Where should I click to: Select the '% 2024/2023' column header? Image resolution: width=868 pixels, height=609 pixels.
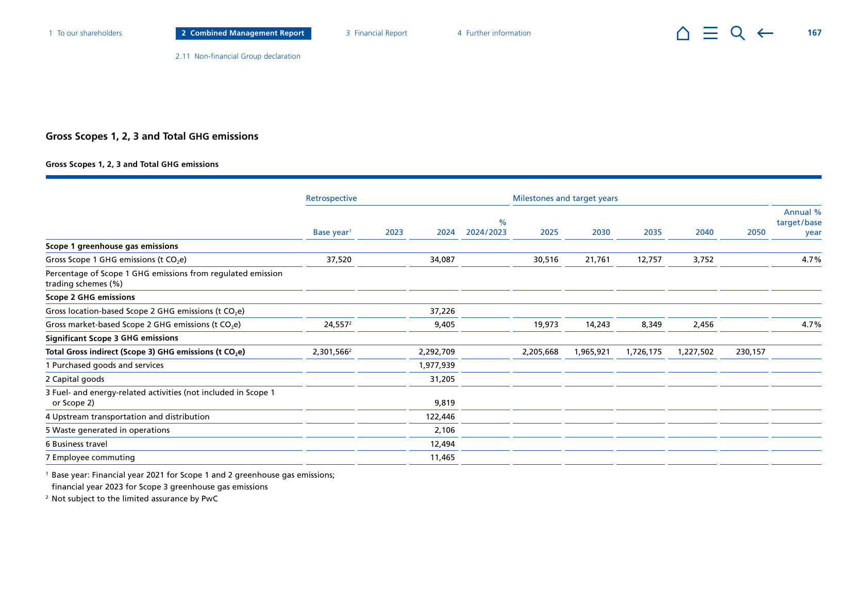[486, 227]
